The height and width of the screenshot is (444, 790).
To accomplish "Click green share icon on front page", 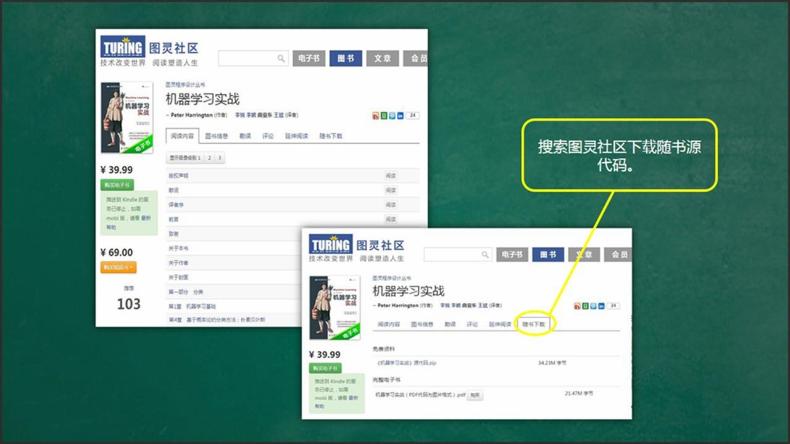I will tap(585, 306).
